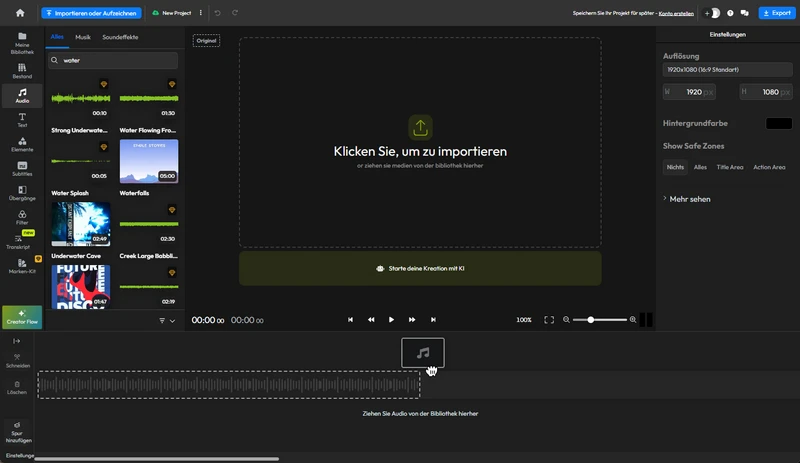Open the 100% zoom level dropdown

click(523, 320)
